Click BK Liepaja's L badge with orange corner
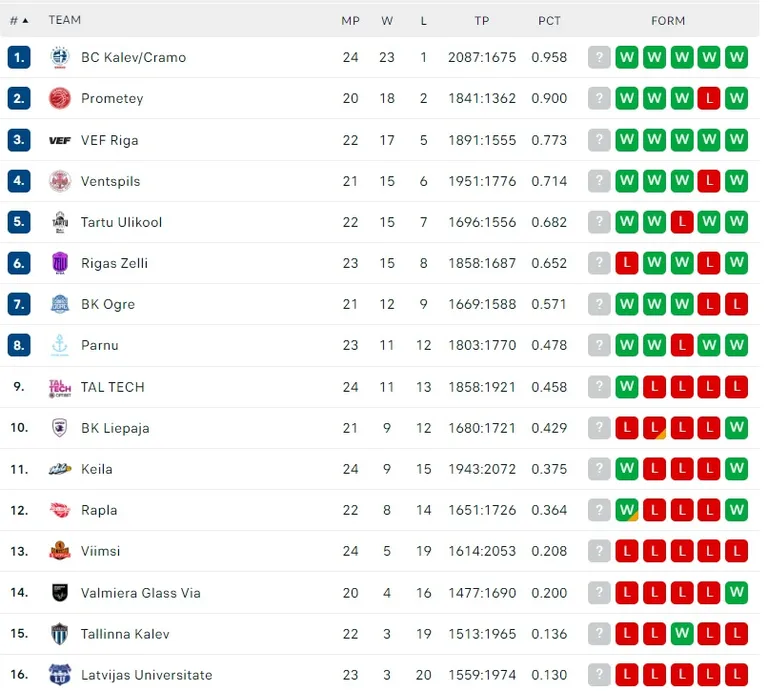This screenshot has height=691, width=768. point(654,428)
